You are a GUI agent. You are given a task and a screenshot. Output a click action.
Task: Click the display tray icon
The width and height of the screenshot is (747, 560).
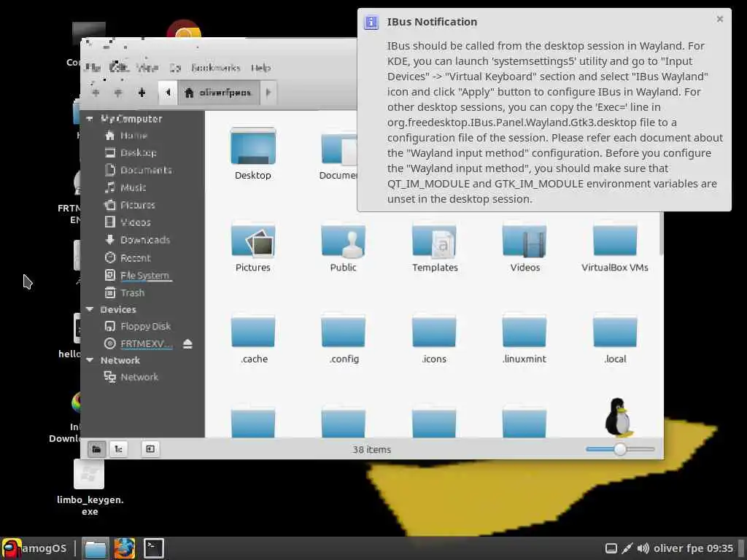point(611,548)
